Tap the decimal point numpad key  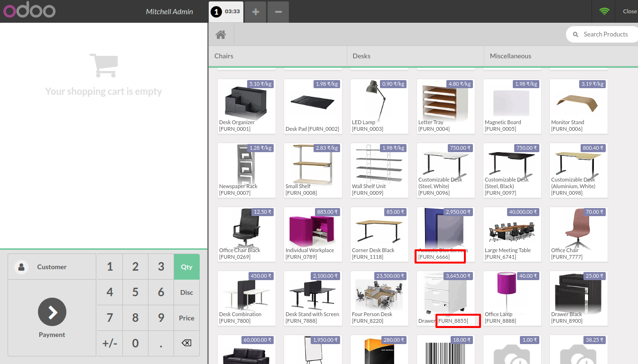pyautogui.click(x=161, y=343)
